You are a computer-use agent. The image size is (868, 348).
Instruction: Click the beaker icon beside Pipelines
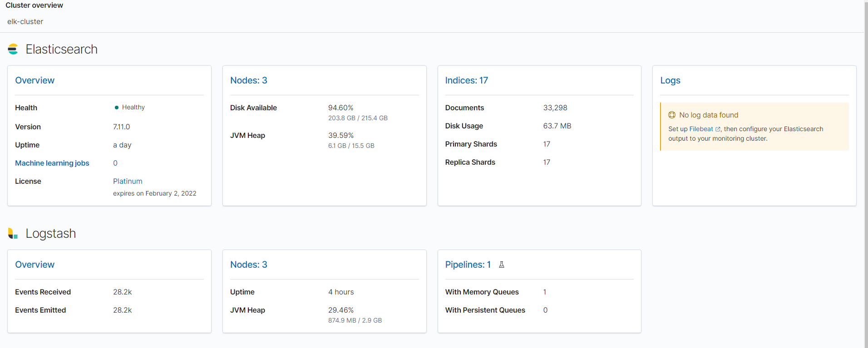502,265
